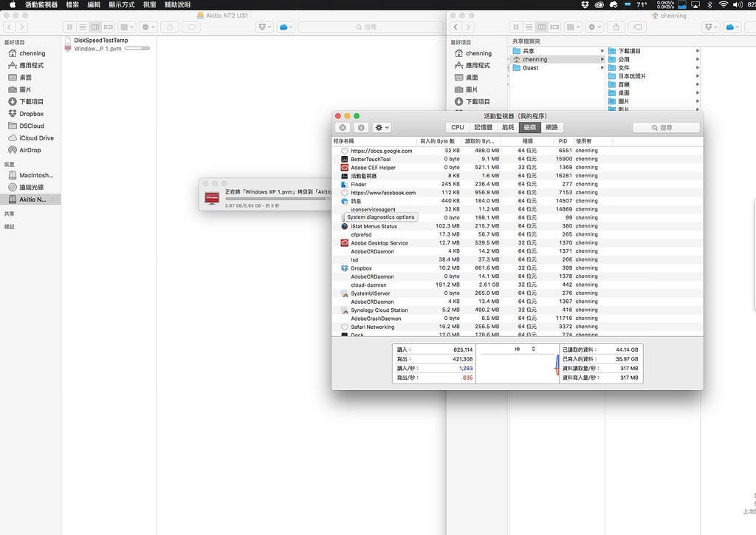Open the 視窗 menu in menu bar
756x535 pixels.
(149, 5)
